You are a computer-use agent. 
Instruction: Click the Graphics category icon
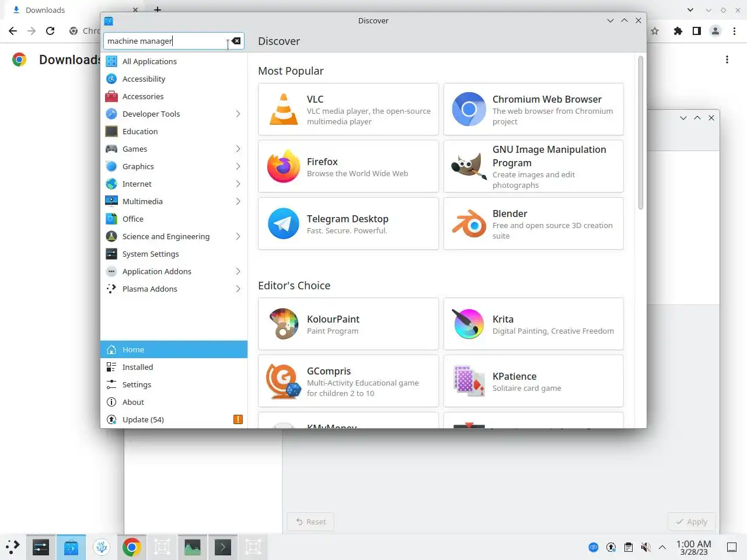point(111,166)
